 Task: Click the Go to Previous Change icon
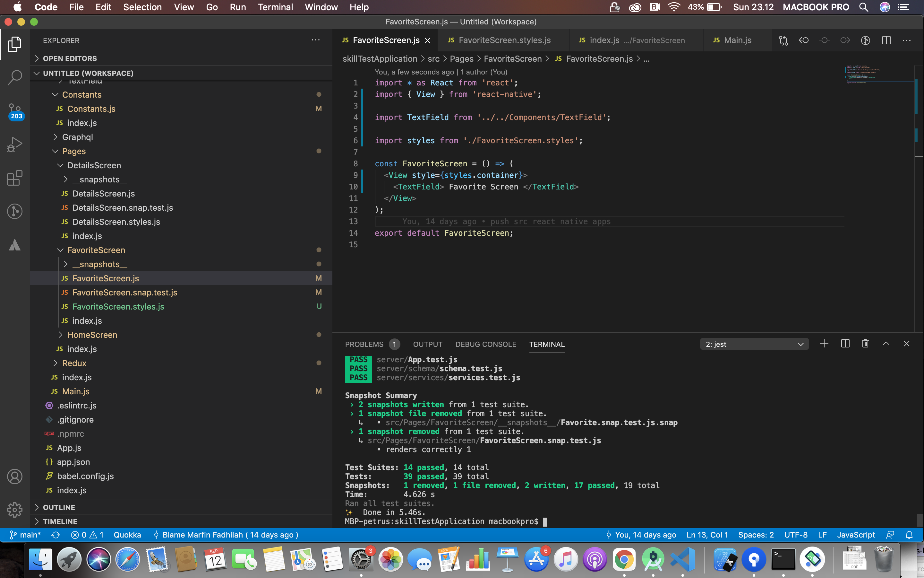click(x=804, y=40)
